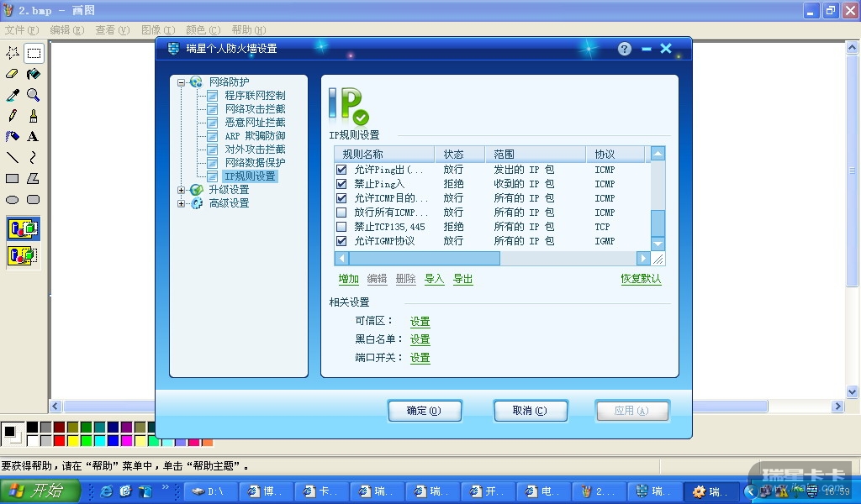Open the 帮助(H) menu in Paint
The height and width of the screenshot is (504, 861).
249,30
